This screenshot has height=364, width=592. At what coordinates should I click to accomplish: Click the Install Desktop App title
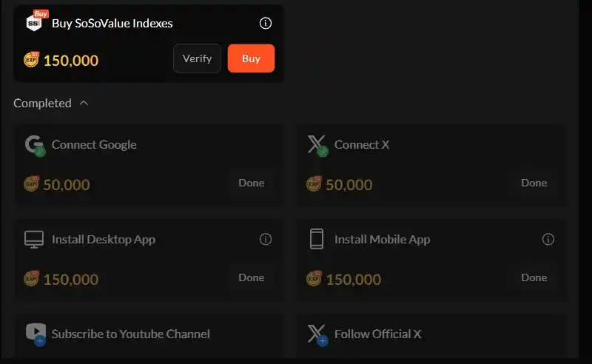click(x=104, y=240)
